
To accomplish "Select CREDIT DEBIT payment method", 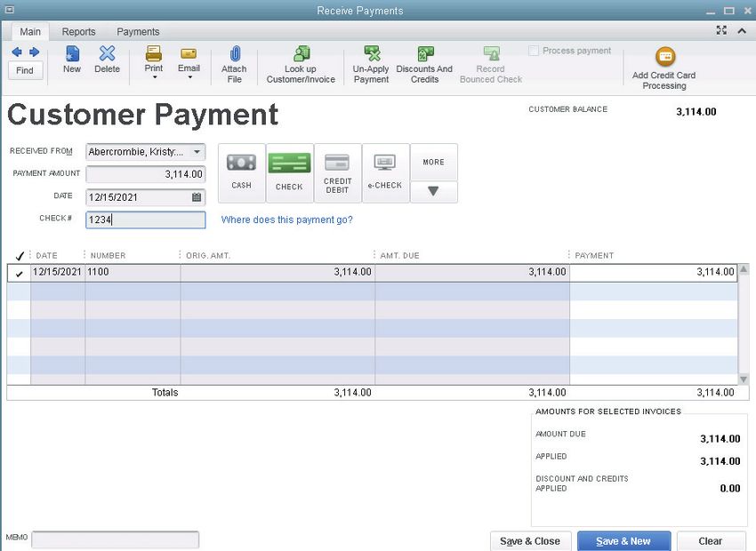I will [337, 172].
